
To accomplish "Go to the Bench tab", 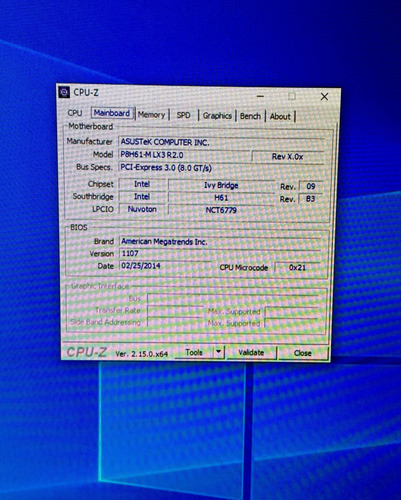I will coord(250,116).
